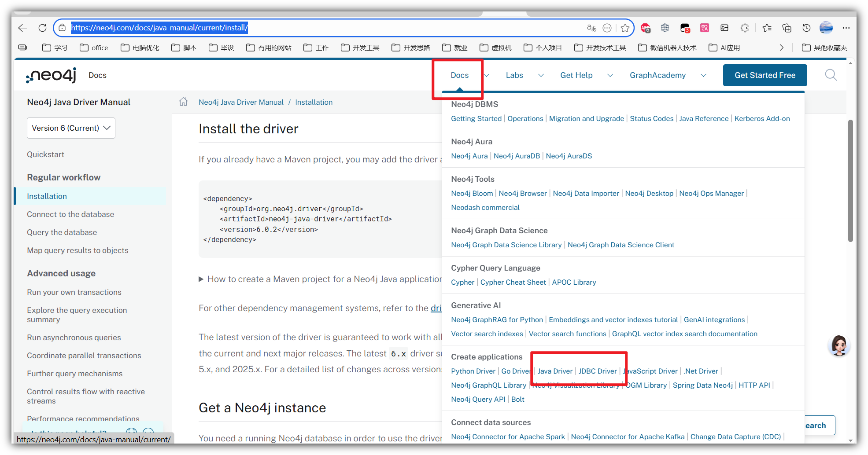Open sidebar toggle icon in bookmarks bar
This screenshot has height=455, width=868.
coord(22,48)
